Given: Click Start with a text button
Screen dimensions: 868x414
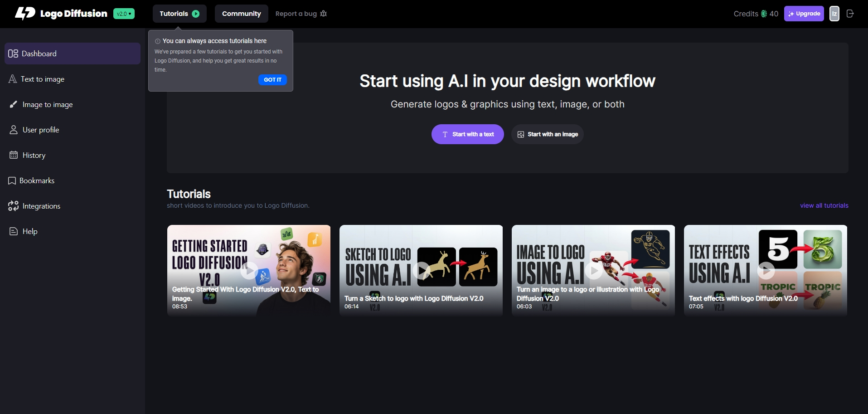Looking at the screenshot, I should tap(467, 134).
